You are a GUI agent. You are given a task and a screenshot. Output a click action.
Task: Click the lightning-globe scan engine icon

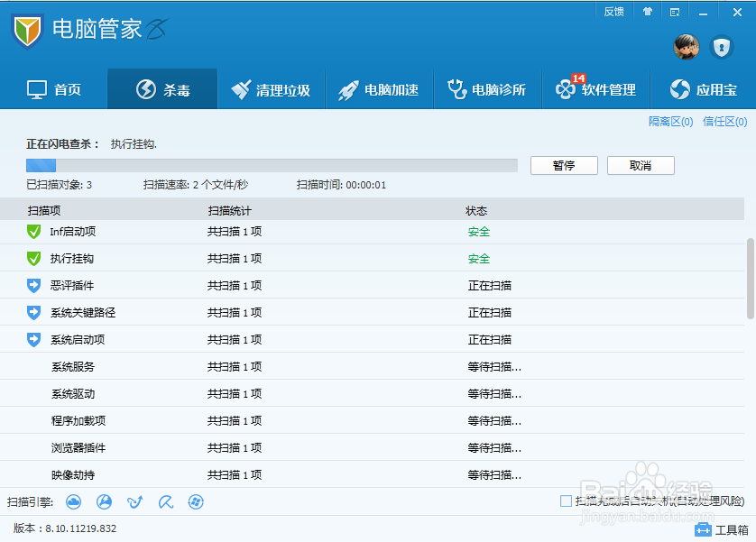pyautogui.click(x=104, y=502)
